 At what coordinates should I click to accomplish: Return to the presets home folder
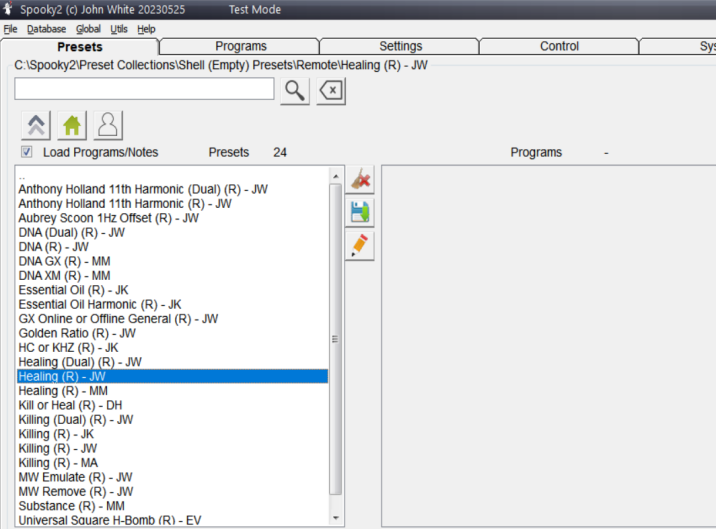point(72,125)
